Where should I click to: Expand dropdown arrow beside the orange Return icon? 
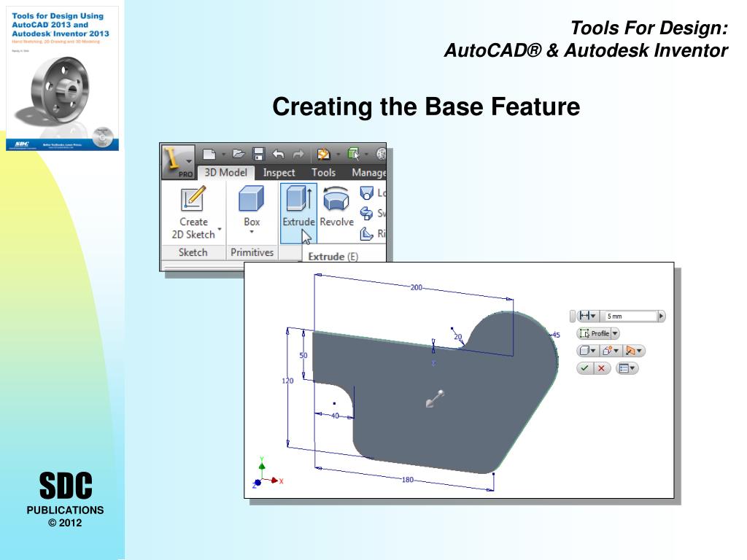point(338,155)
